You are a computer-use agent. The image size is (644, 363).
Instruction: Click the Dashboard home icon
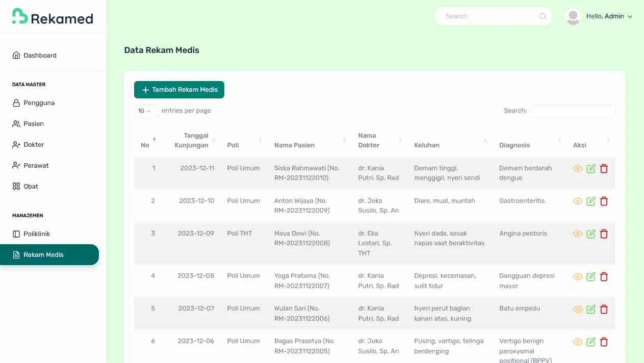(16, 55)
